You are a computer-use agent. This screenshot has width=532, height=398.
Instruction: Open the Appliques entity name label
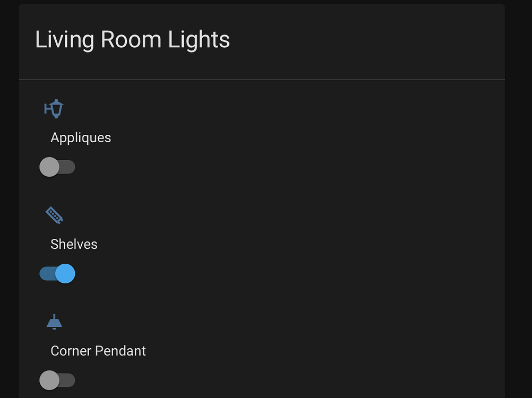(81, 138)
